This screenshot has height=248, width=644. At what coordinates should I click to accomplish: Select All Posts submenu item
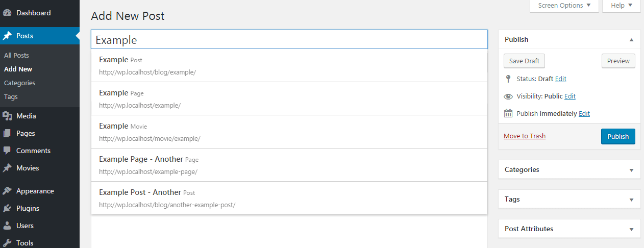(x=16, y=55)
